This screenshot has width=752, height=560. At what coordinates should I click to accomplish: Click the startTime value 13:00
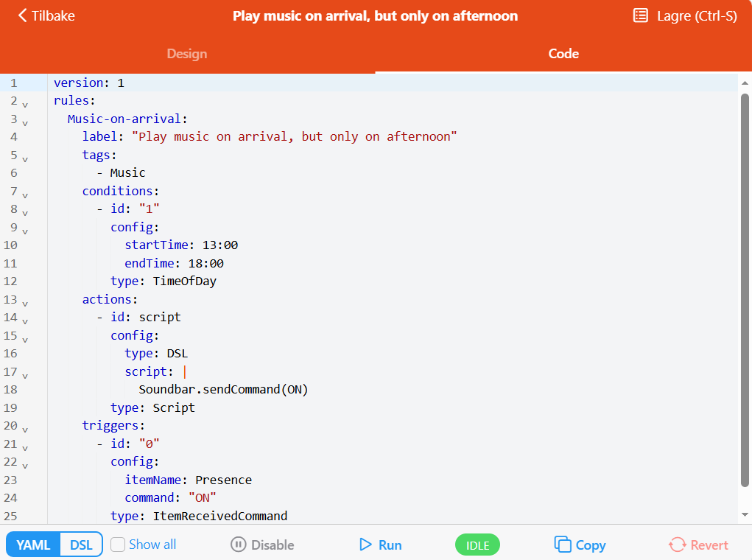click(x=220, y=245)
